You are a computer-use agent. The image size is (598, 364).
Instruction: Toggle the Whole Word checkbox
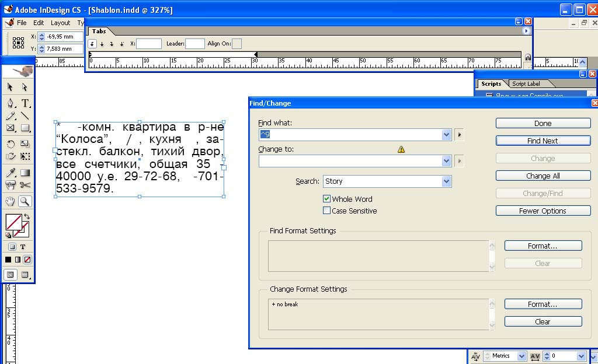pos(327,199)
